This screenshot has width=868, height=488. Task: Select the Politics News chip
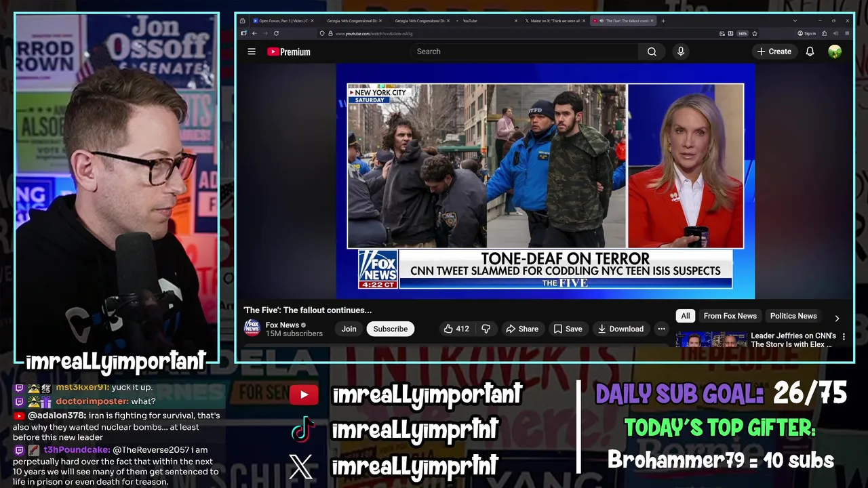[793, 316]
